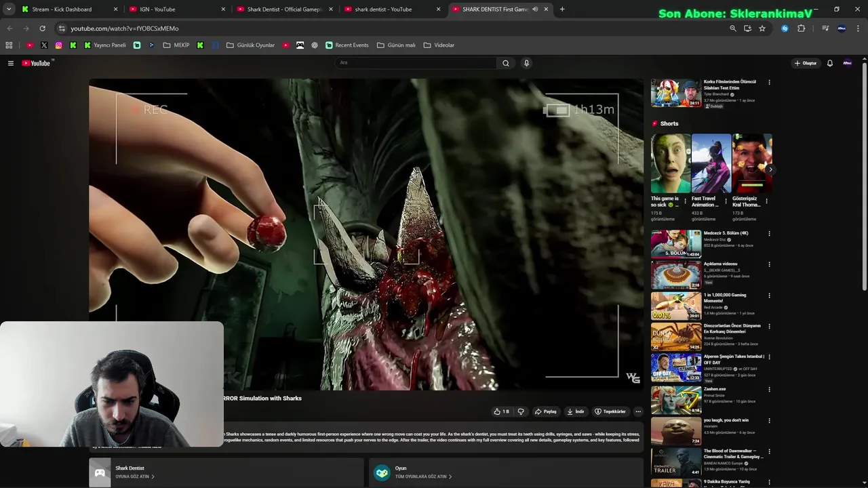Open the Instagram bookmark icon
Screen dimensions: 868x488
coord(58,45)
